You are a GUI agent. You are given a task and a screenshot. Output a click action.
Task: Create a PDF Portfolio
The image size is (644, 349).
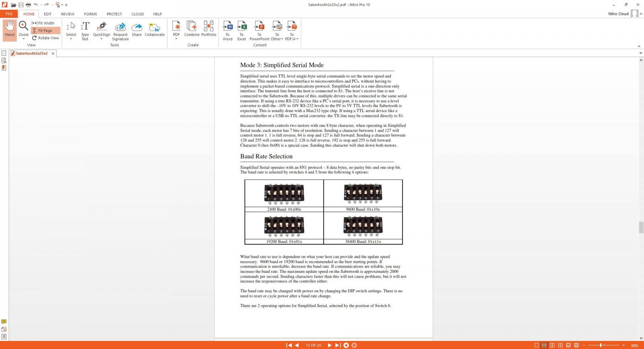208,29
